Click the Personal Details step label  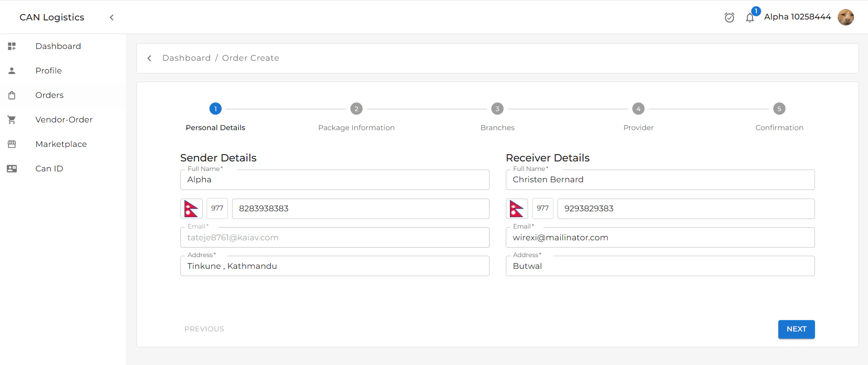click(x=215, y=128)
